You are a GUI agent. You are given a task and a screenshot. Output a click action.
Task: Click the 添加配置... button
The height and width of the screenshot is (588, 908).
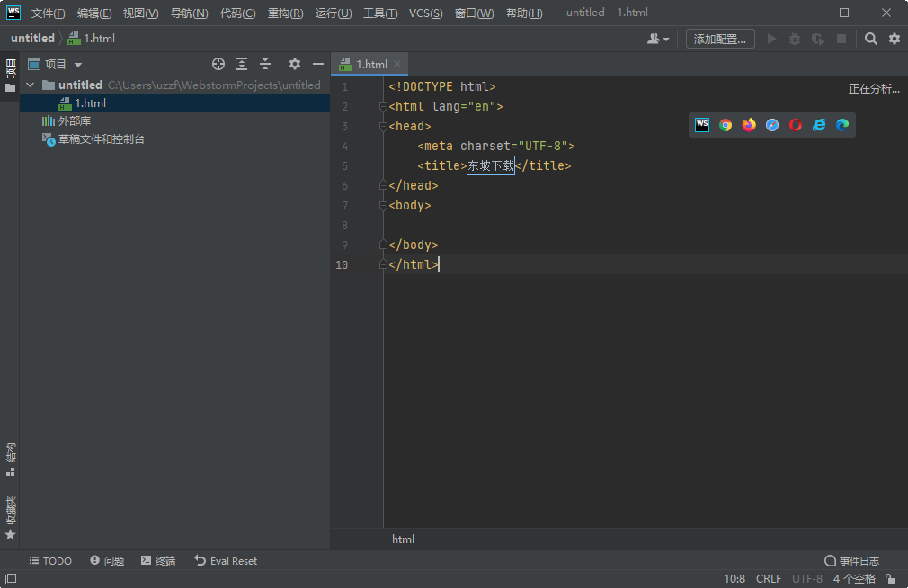[x=720, y=39]
